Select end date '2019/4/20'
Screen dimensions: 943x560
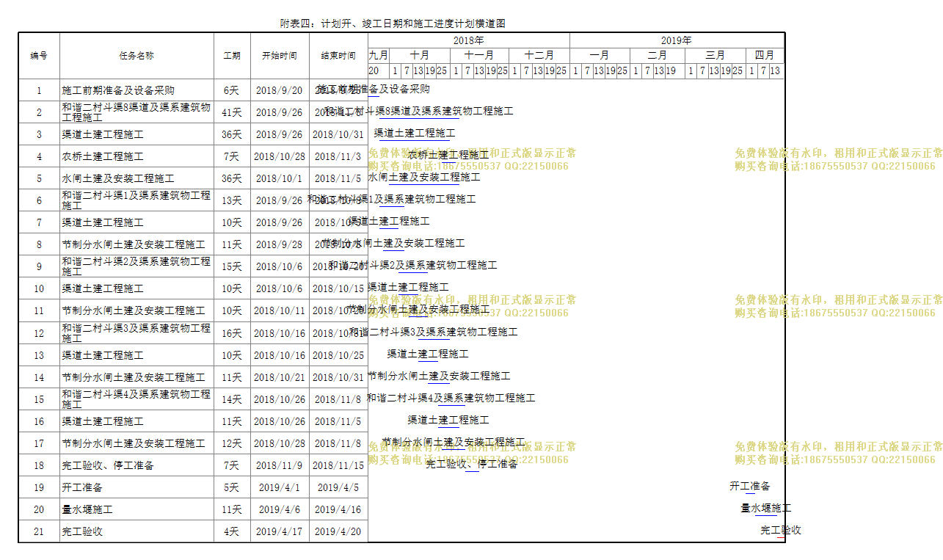pyautogui.click(x=338, y=531)
